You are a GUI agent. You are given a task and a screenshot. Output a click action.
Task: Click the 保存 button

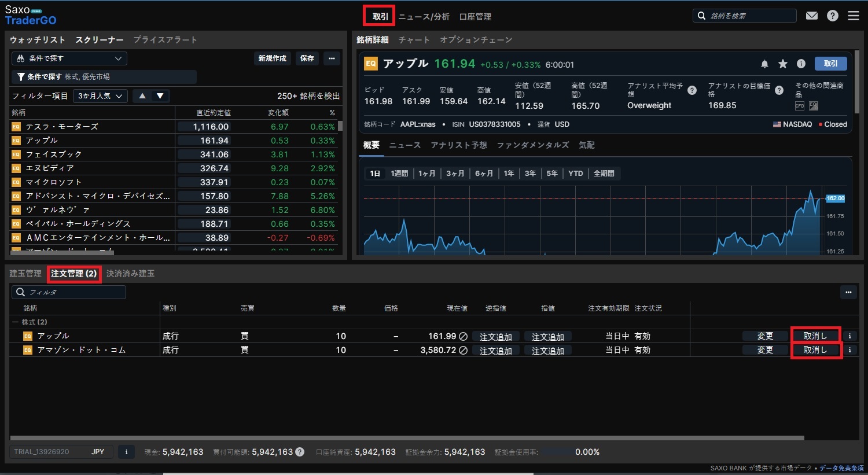307,58
